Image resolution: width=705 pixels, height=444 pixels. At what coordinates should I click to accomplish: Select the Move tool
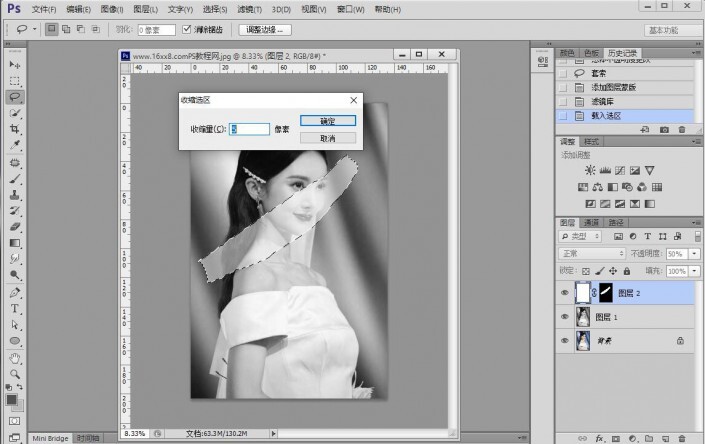[15, 64]
